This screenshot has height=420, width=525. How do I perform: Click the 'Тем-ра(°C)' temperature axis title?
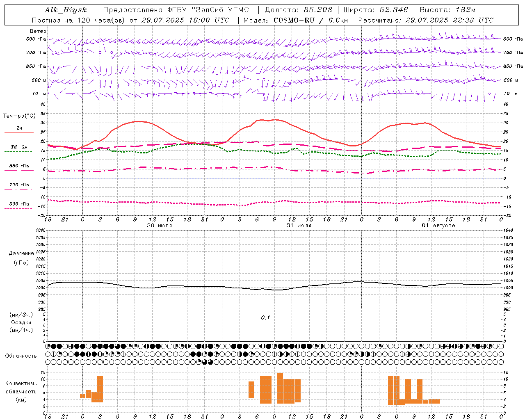[19, 116]
